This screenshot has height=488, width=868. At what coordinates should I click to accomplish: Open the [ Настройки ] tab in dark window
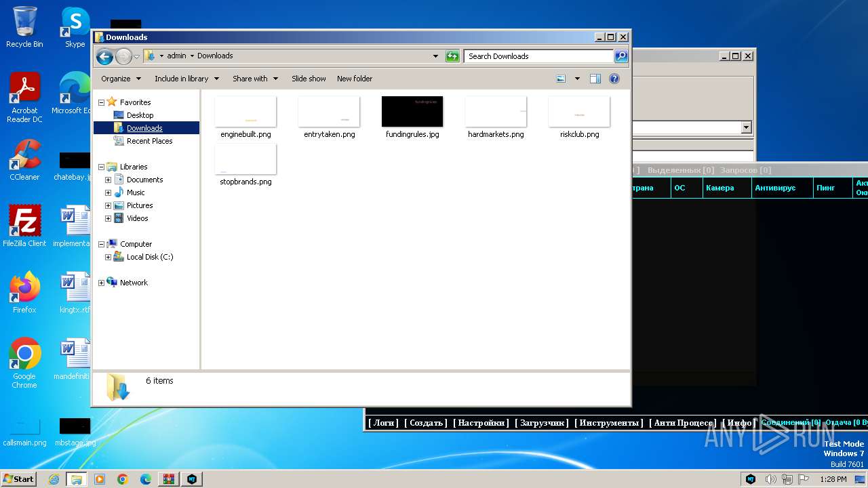(481, 422)
